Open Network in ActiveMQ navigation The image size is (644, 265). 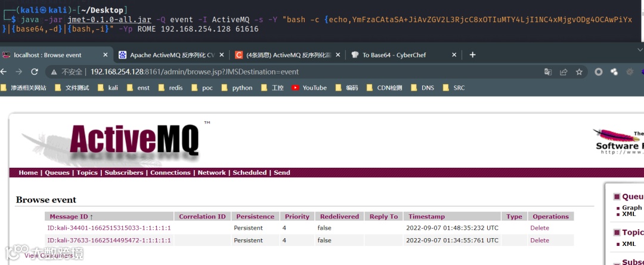(212, 172)
